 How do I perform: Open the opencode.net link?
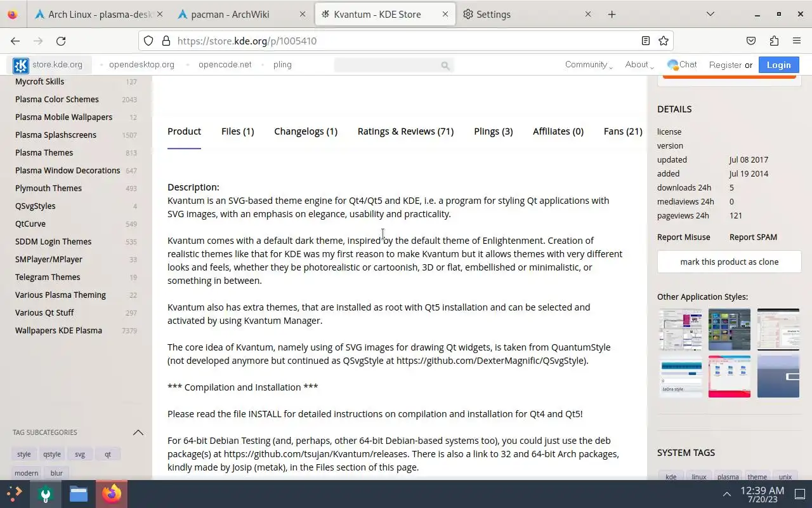(225, 65)
